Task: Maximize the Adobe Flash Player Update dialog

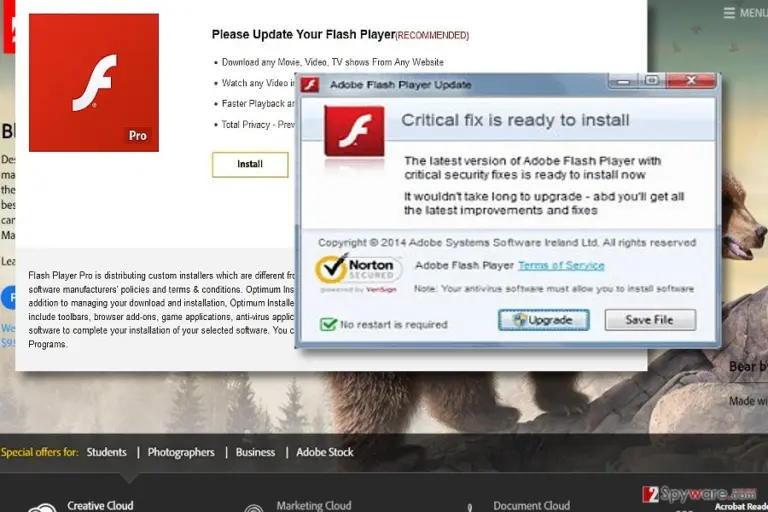Action: (x=651, y=81)
